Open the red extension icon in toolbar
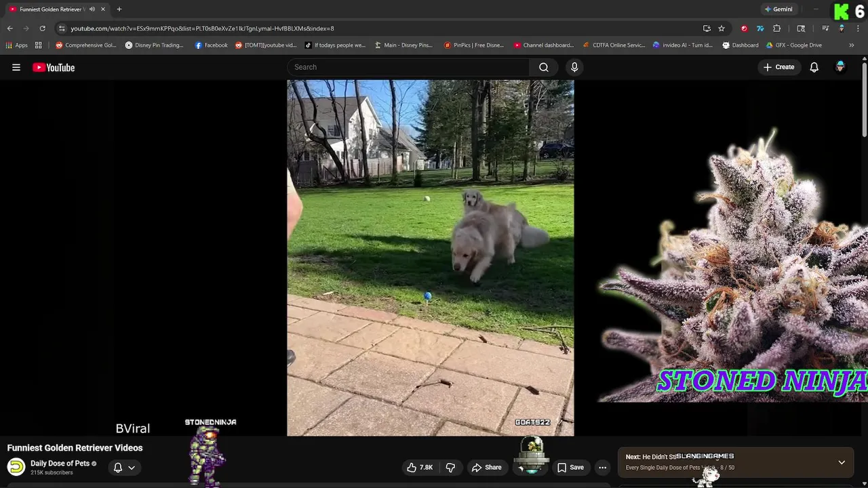 tap(744, 28)
